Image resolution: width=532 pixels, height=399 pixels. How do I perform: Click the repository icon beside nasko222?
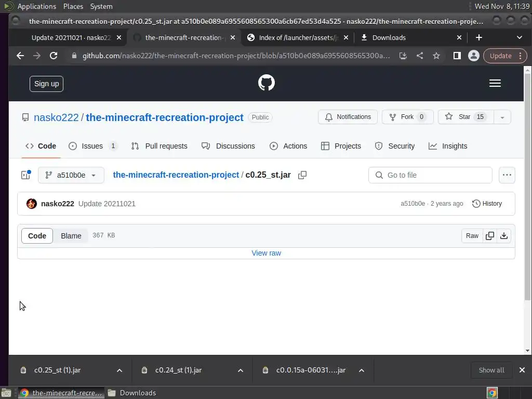(x=25, y=117)
